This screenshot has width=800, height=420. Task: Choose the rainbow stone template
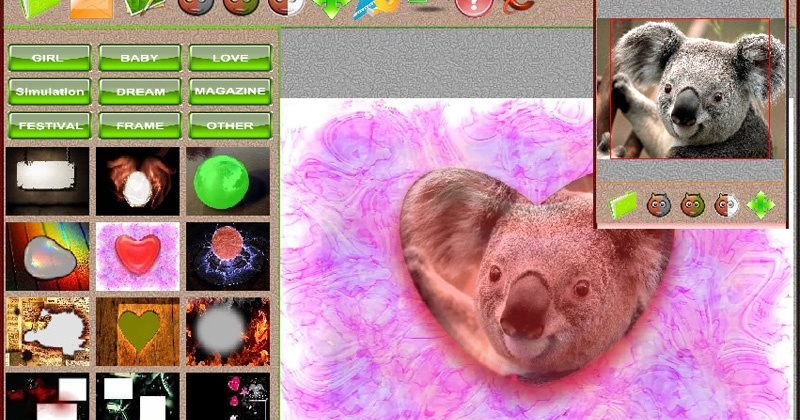coord(47,256)
